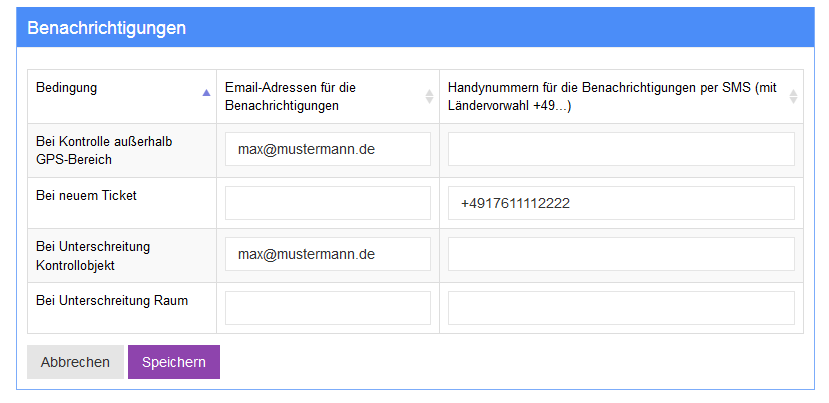
Task: Select the Bei Unterschreitung Raum label
Action: point(111,300)
